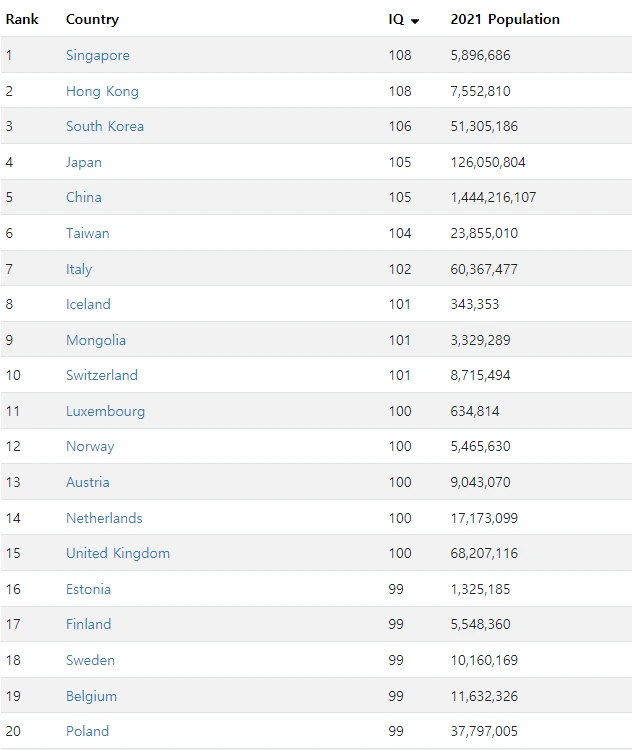Open the Taiwan link

[88, 233]
